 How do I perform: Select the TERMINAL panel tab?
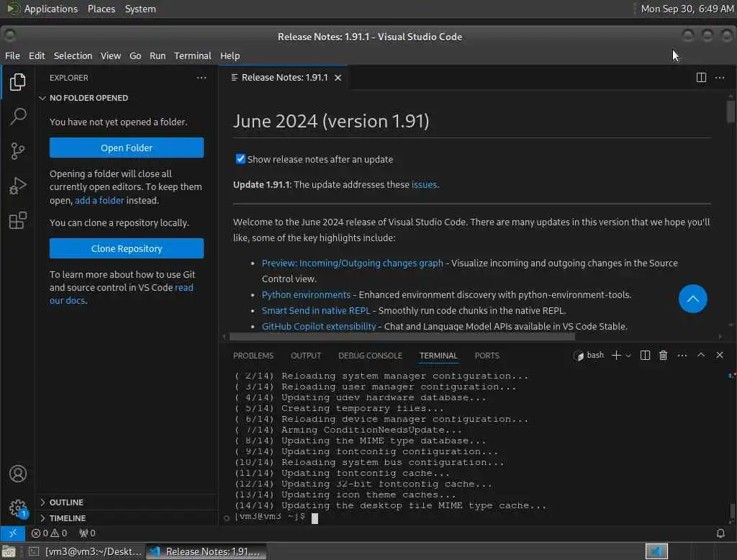(x=438, y=356)
